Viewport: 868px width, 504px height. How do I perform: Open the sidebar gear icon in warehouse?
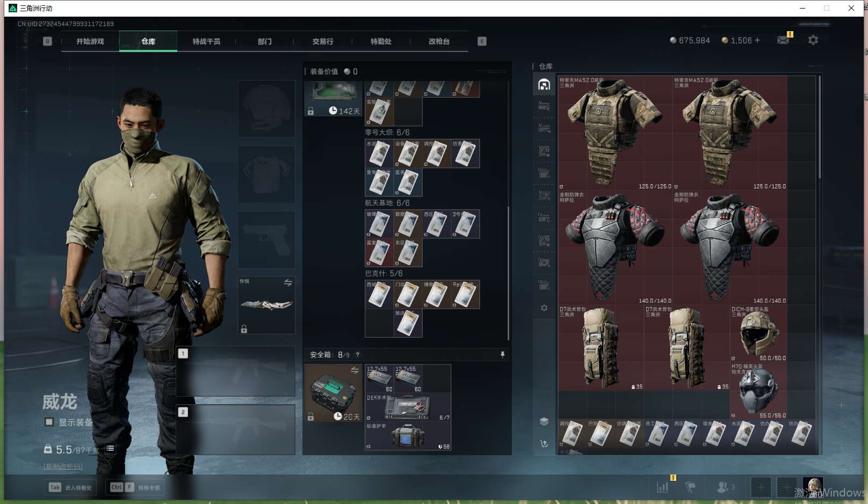pos(544,308)
